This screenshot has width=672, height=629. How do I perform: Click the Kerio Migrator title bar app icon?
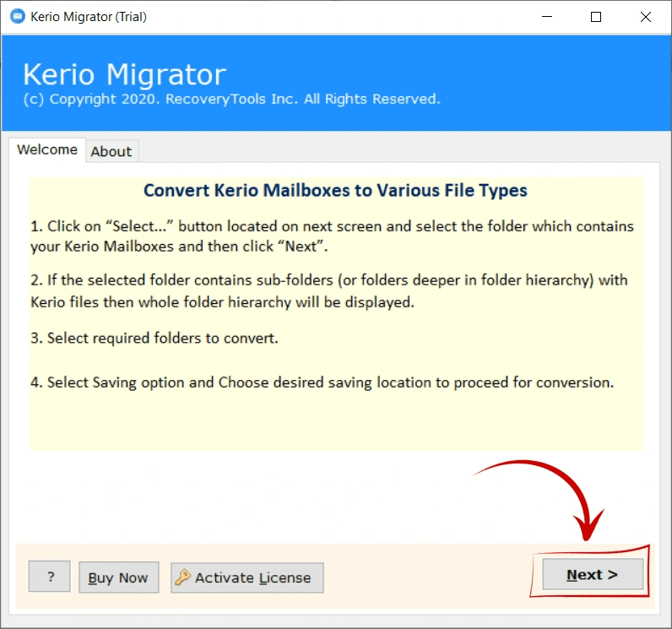(18, 16)
